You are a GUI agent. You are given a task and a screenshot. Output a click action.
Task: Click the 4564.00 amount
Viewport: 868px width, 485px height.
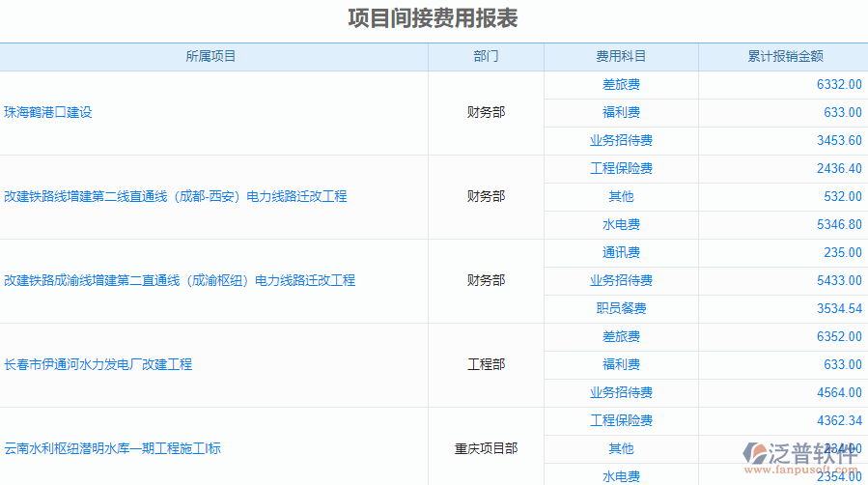839,392
